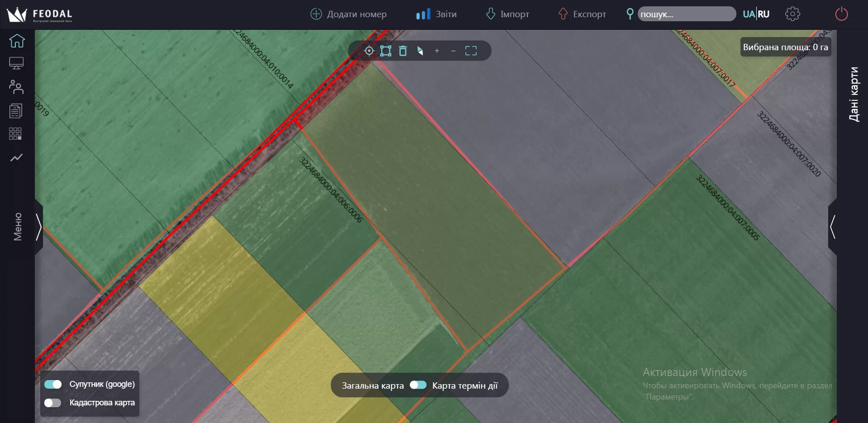Open the Звіти reports menu
The height and width of the screenshot is (423, 868).
tap(436, 14)
